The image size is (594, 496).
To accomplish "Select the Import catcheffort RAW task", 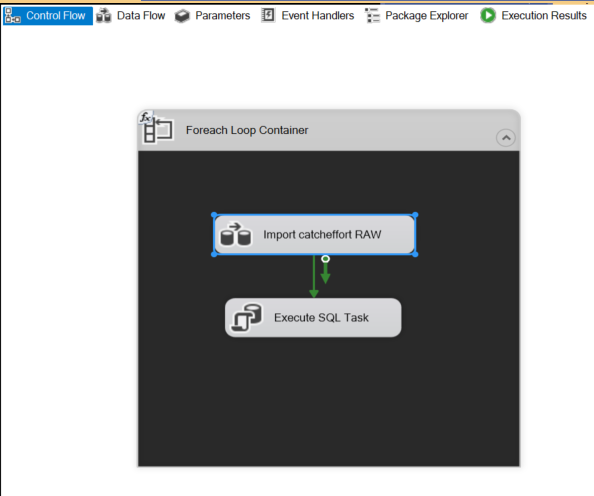I will point(314,235).
